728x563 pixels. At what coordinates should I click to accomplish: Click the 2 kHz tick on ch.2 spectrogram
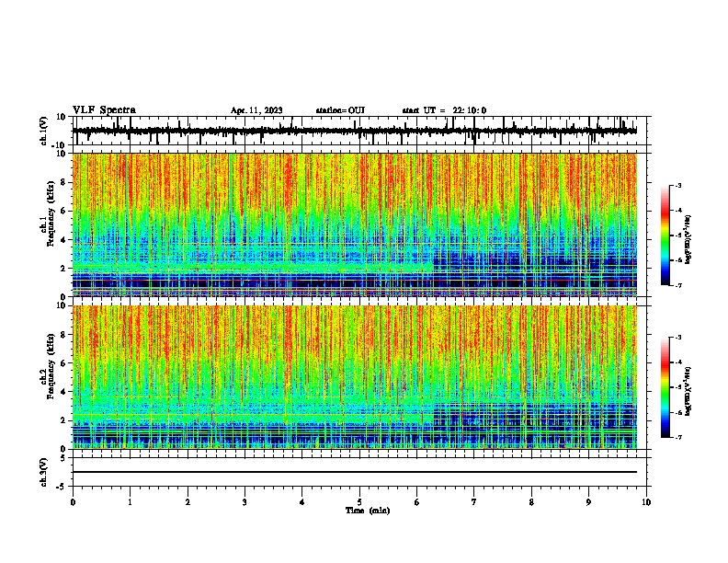click(63, 420)
